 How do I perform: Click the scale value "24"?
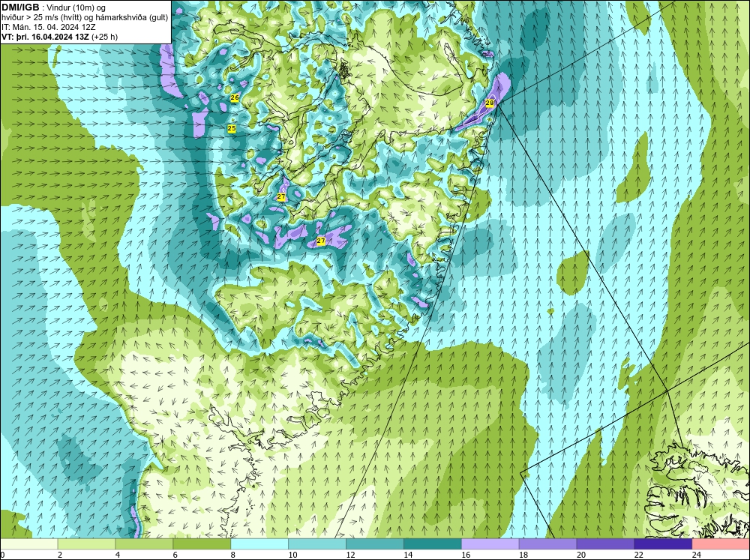click(696, 555)
